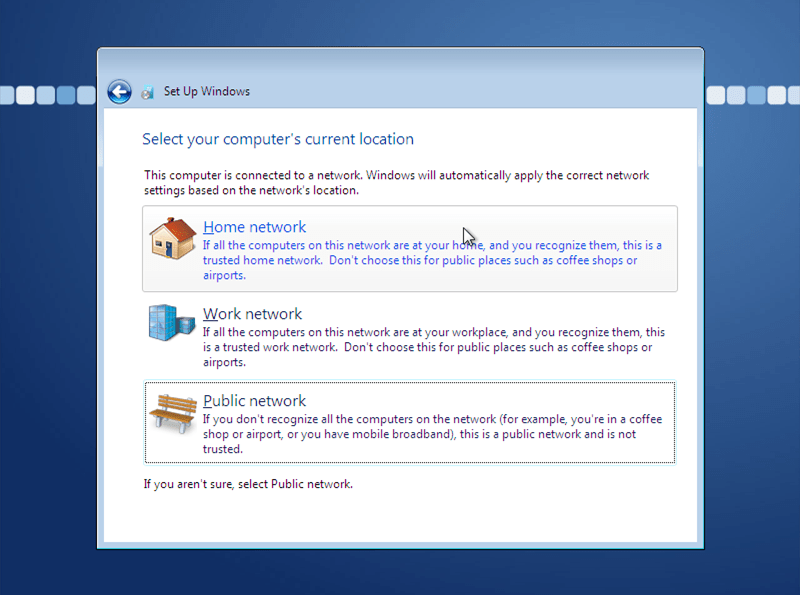Select the Home network heading link

(254, 227)
